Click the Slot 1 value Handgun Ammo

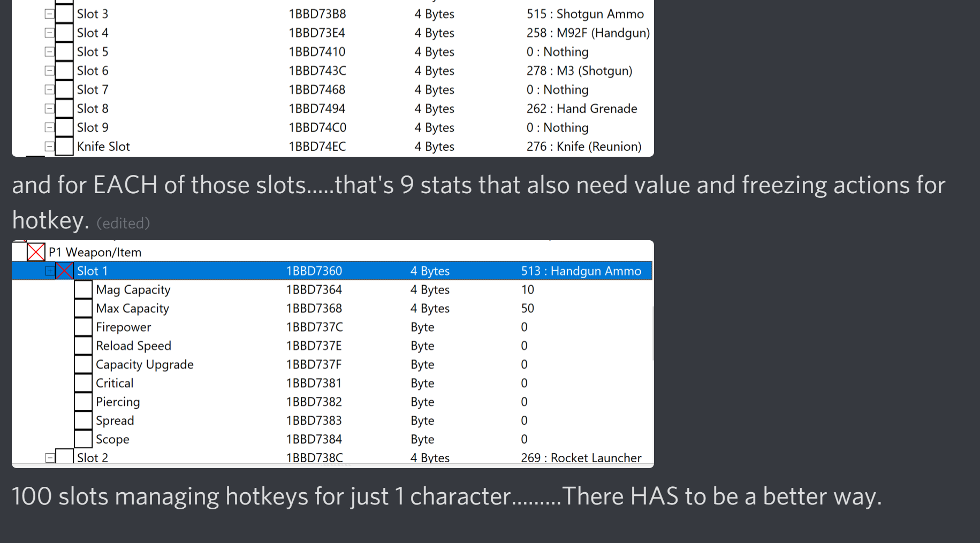[581, 271]
